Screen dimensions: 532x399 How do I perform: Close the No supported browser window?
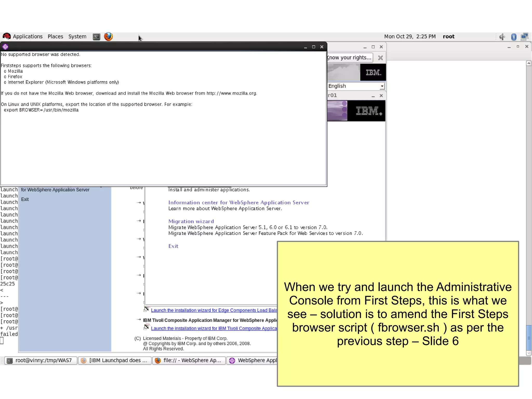pos(322,47)
